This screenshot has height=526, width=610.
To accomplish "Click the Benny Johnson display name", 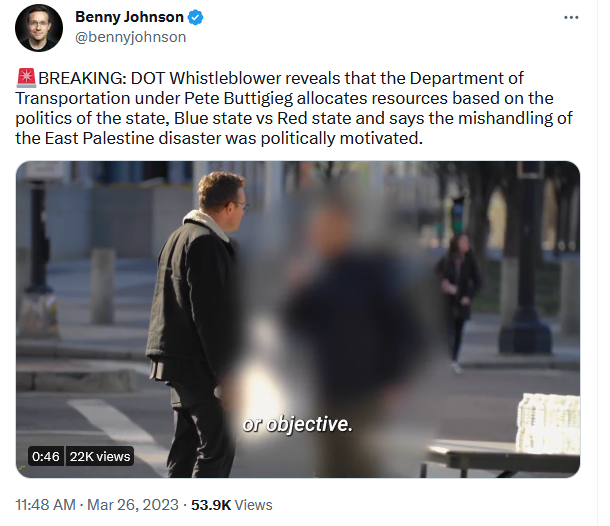I will [x=129, y=17].
